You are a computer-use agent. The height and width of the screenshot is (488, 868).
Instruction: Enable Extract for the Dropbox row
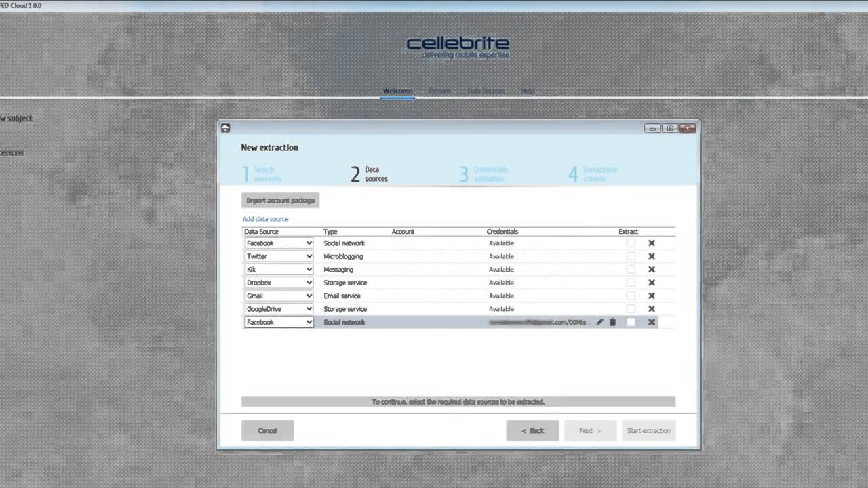pos(631,283)
